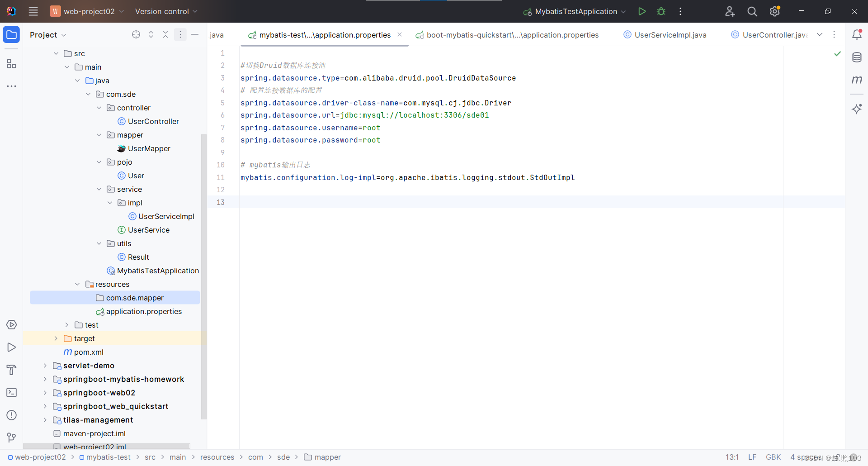Switch to boot-mybatis-quickstart application.properties tab
The width and height of the screenshot is (868, 466).
pos(507,35)
